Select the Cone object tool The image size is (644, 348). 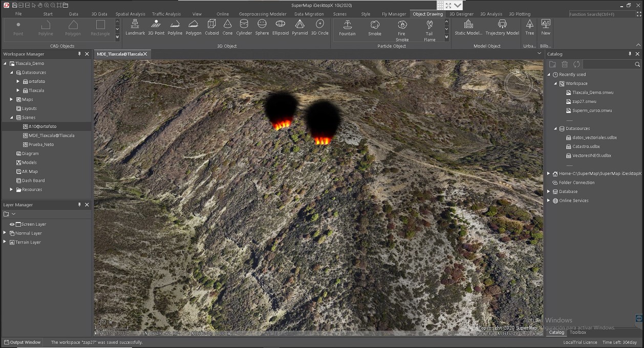pos(228,27)
